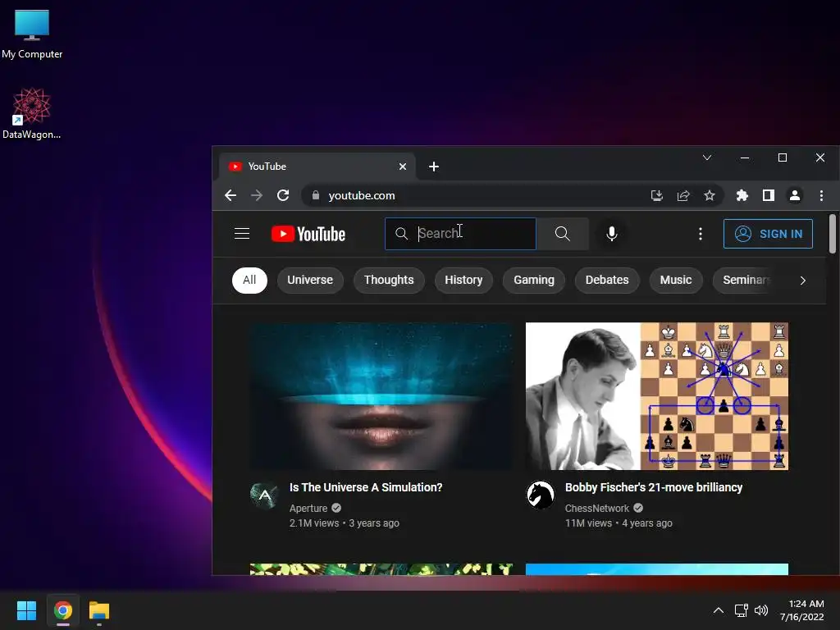This screenshot has width=840, height=630.
Task: Open Chrome's three-dot customize menu
Action: point(821,195)
